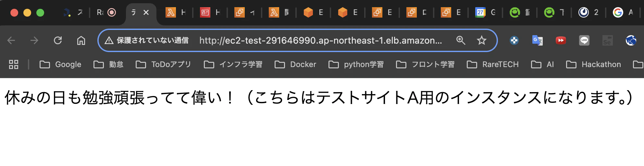644x166 pixels.
Task: Open the インフラ学習 bookmarks folder
Action: pyautogui.click(x=233, y=64)
